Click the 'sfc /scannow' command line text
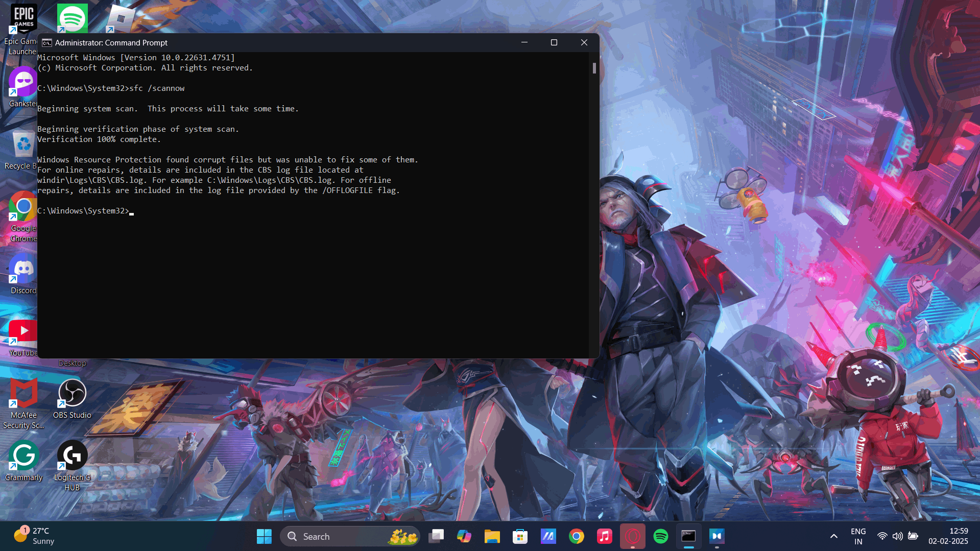The width and height of the screenshot is (980, 551). coord(157,88)
